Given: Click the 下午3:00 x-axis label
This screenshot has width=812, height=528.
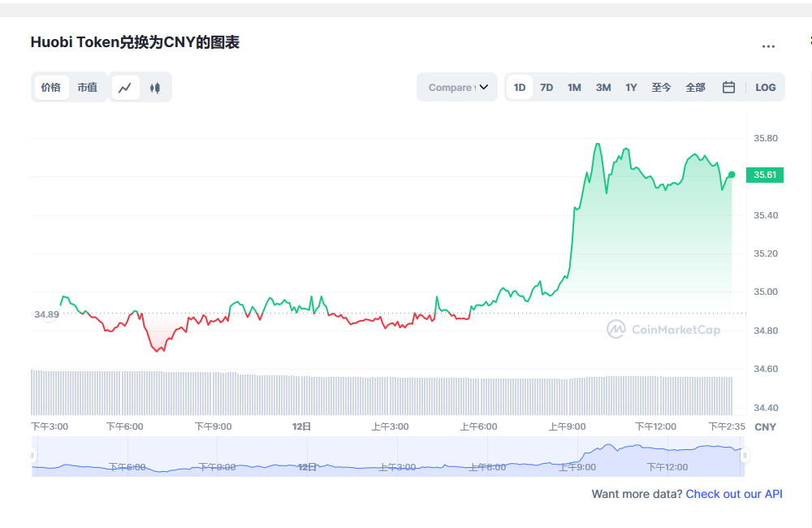Looking at the screenshot, I should [50, 426].
